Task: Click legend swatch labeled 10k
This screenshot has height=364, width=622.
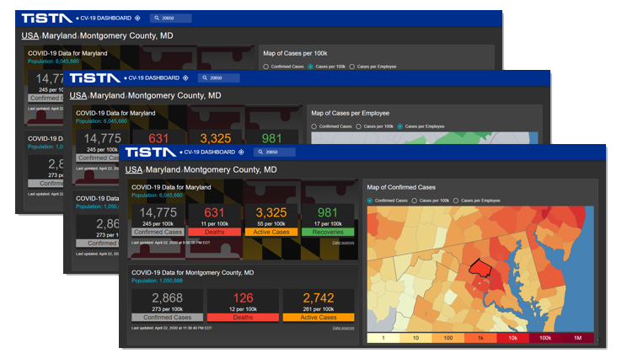Action: coord(513,338)
